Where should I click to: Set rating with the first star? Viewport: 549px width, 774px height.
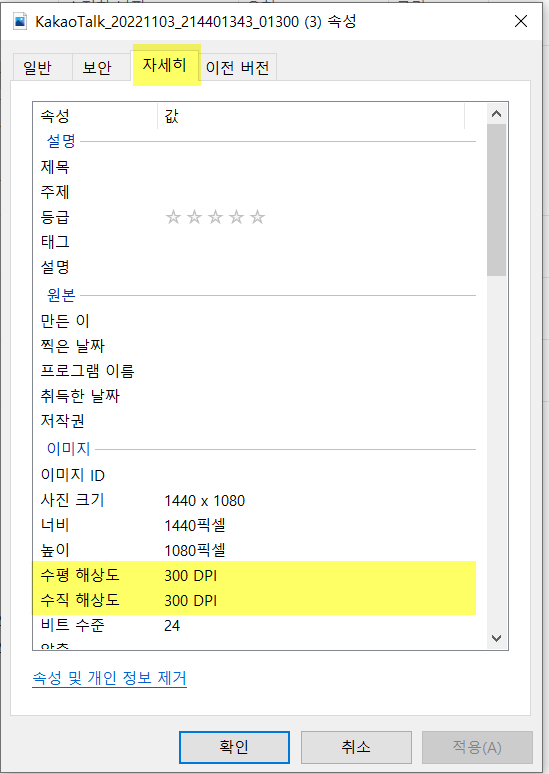pyautogui.click(x=173, y=217)
